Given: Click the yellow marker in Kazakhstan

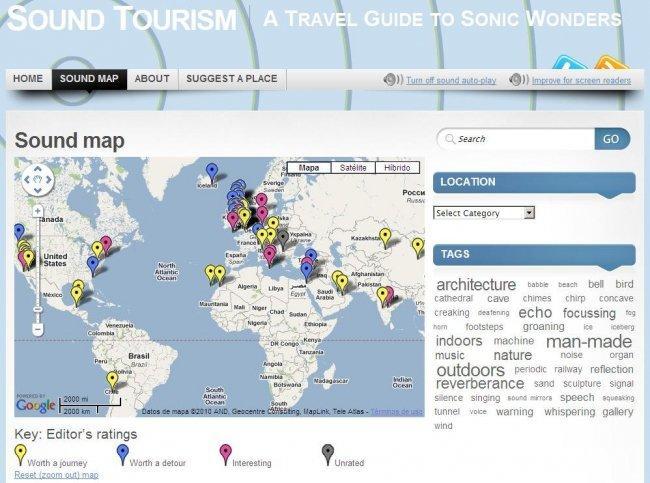Looking at the screenshot, I should pos(386,237).
